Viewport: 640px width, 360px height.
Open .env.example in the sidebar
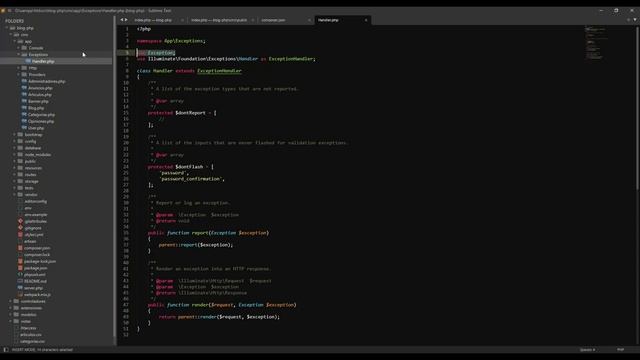tap(36, 215)
